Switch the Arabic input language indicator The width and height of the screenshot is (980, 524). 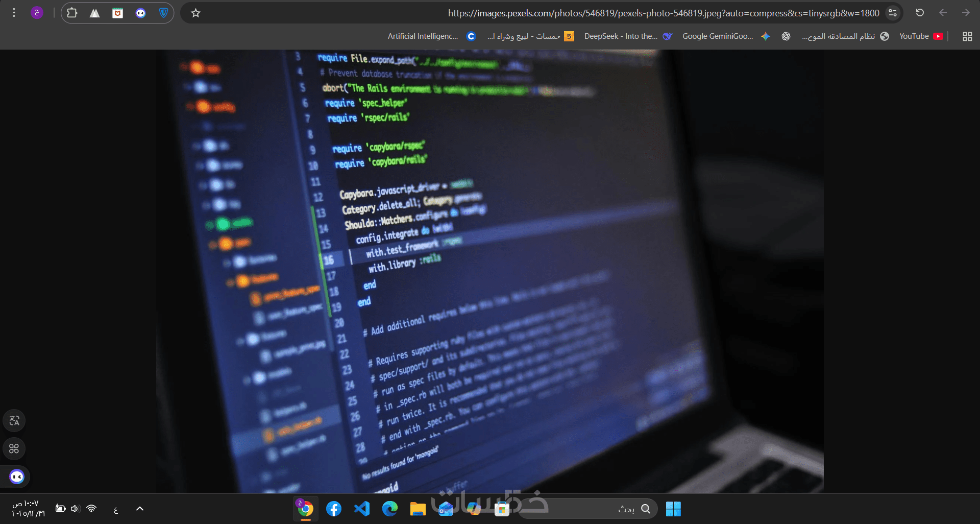(x=116, y=509)
